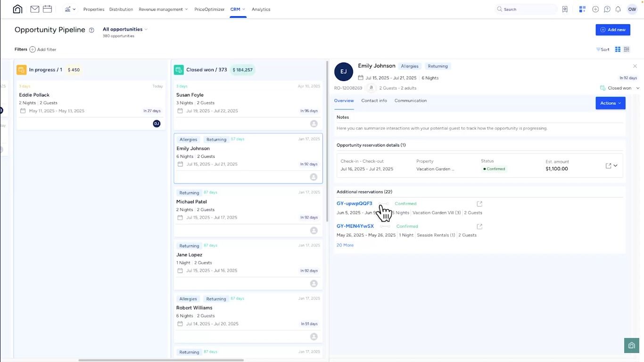Click the Allergies tag on Emily Johnson card
644x362 pixels.
[188, 140]
